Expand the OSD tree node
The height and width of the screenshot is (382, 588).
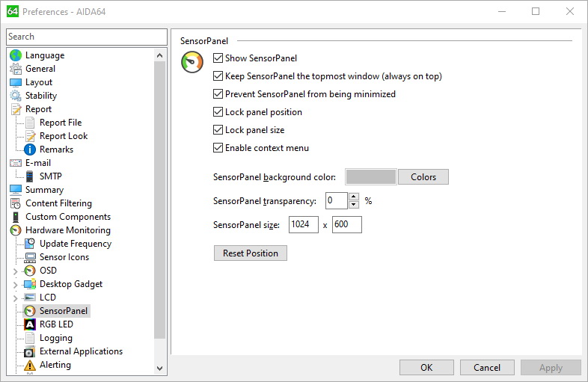16,271
